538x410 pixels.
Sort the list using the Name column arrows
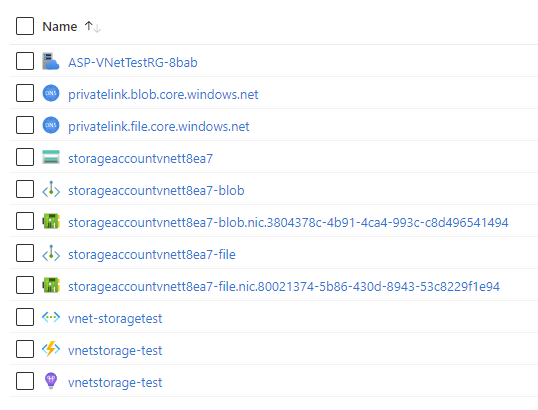(93, 27)
